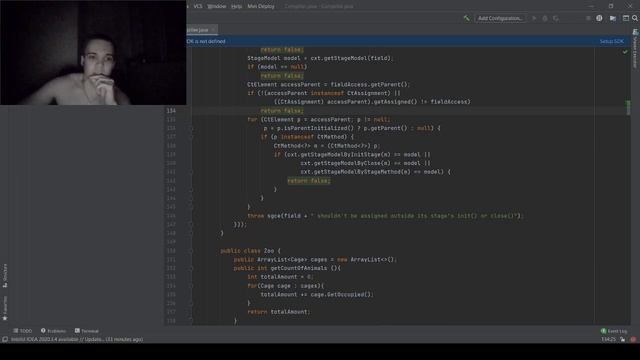Click the Run with Coverage icon
Screen dimensions: 640x360
point(556,18)
